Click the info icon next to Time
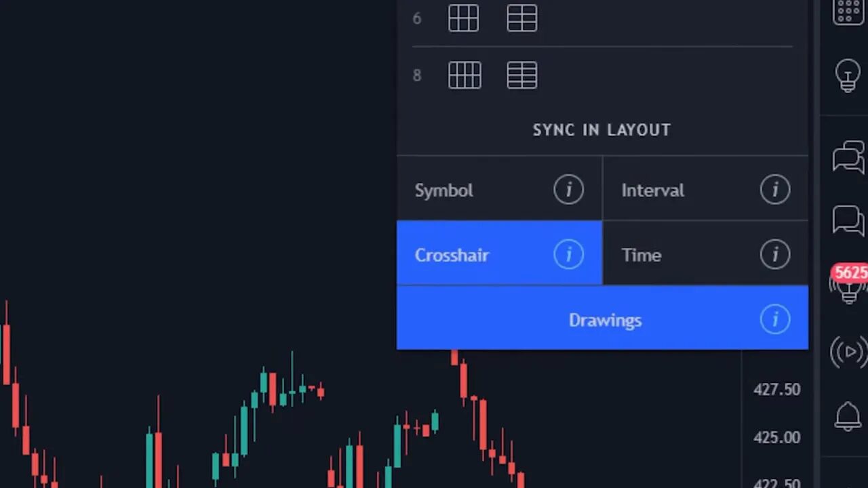868x488 pixels. 775,254
